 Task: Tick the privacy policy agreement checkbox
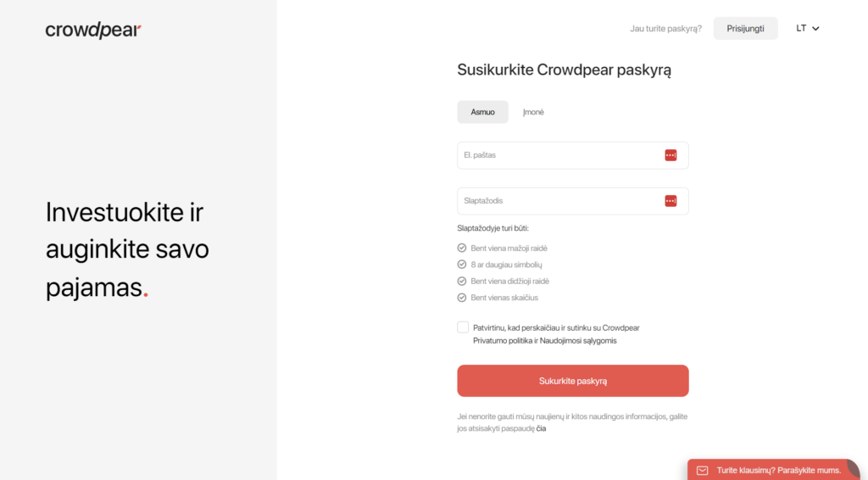pos(463,327)
